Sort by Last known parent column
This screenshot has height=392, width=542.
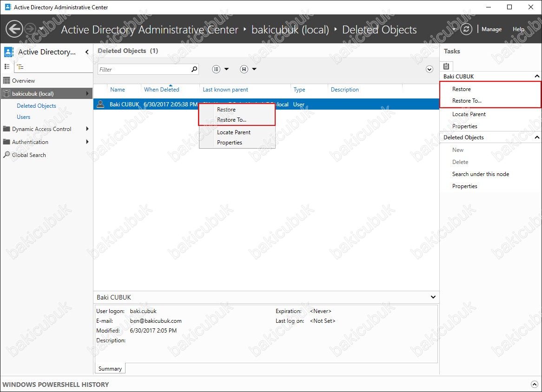[225, 90]
